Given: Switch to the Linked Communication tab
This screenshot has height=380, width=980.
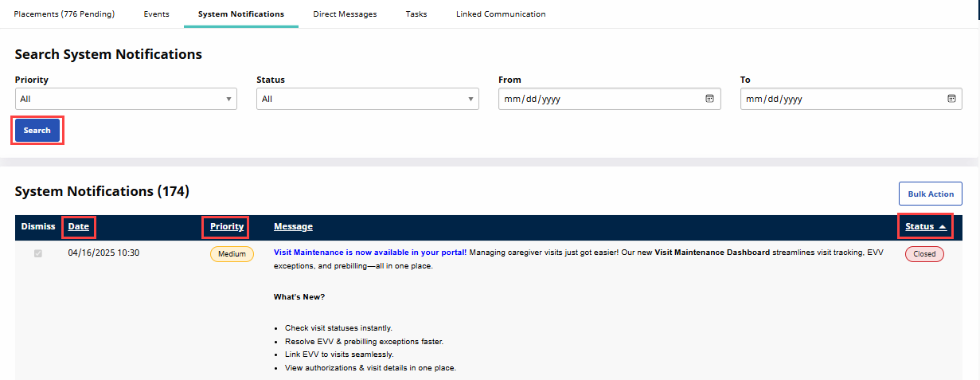Looking at the screenshot, I should [501, 14].
